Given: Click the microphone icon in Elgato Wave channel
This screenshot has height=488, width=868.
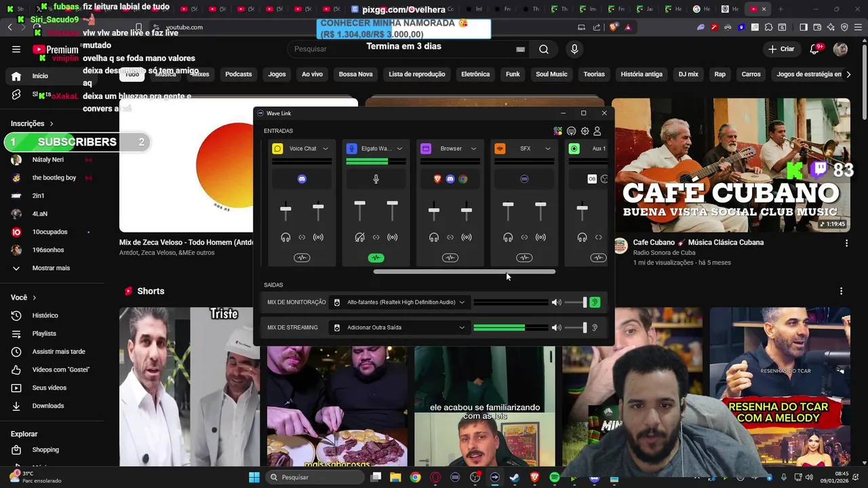Looking at the screenshot, I should point(376,179).
